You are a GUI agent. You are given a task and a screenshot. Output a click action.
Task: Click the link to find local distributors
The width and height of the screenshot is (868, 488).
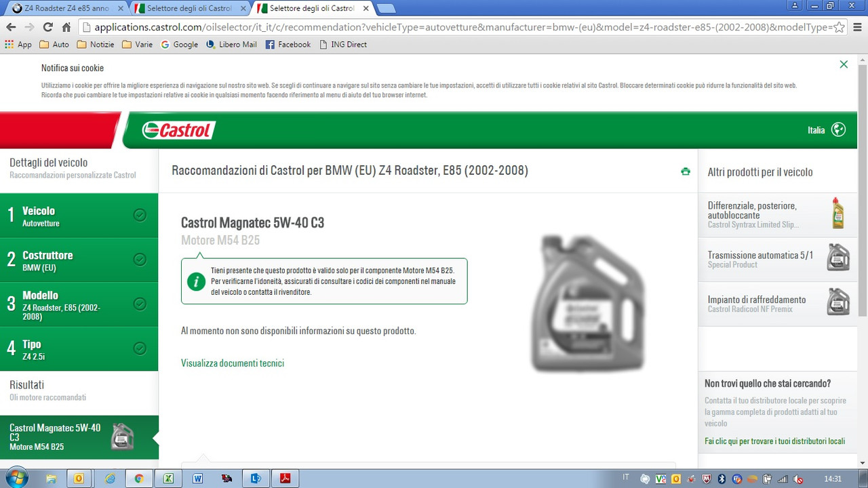pos(774,441)
